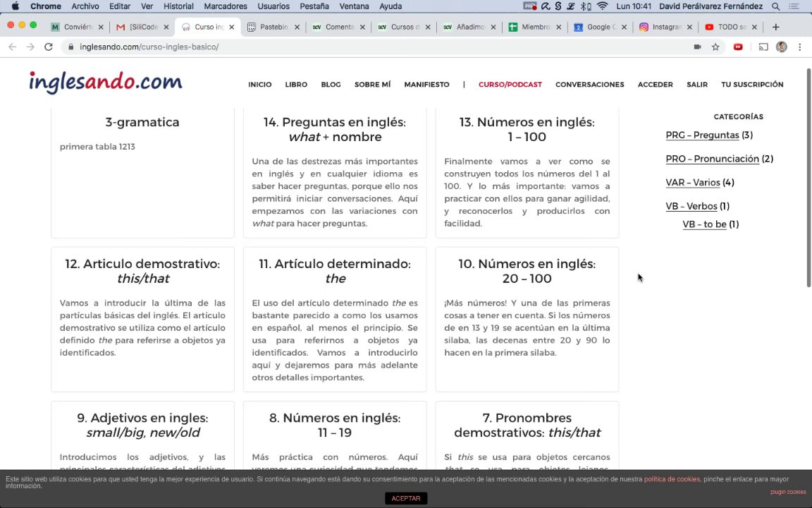Open the Archivo menu
The image size is (812, 508).
(85, 6)
